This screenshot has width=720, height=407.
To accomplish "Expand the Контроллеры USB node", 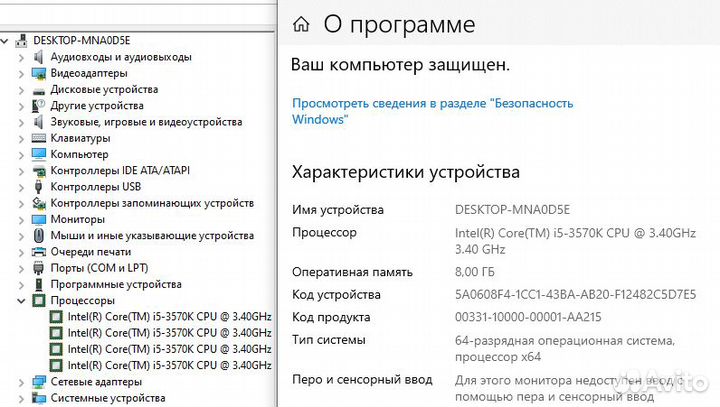I will point(21,187).
